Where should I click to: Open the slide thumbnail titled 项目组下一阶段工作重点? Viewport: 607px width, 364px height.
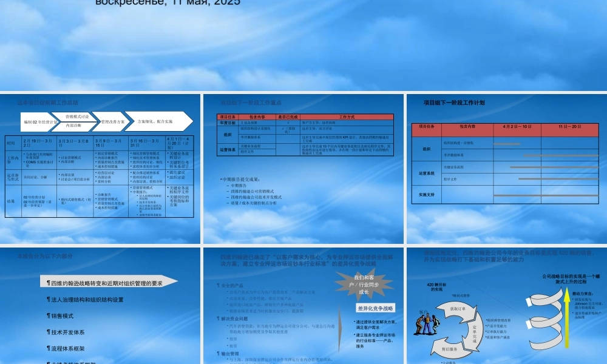(x=303, y=169)
